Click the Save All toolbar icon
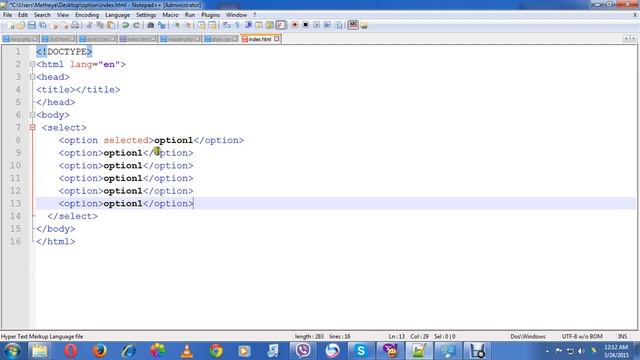This screenshot has width=640, height=360. tap(42, 25)
